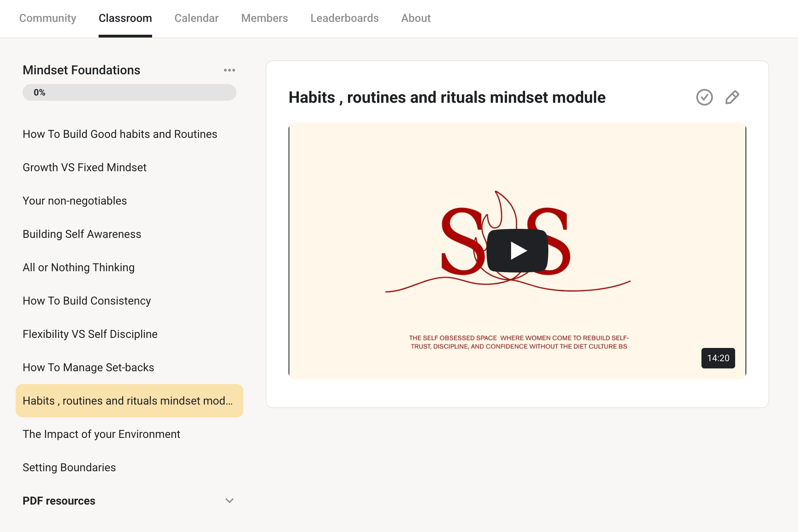Click the pencil edit icon
Image resolution: width=798 pixels, height=532 pixels.
tap(732, 97)
